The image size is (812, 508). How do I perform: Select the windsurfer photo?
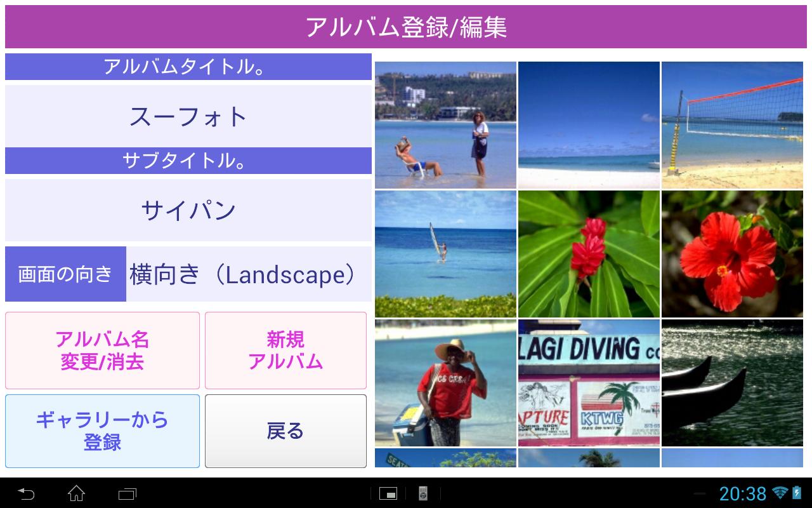pos(445,254)
